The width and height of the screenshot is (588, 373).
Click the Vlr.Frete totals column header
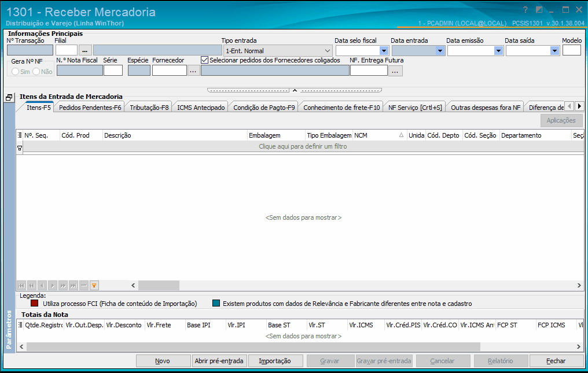click(165, 325)
